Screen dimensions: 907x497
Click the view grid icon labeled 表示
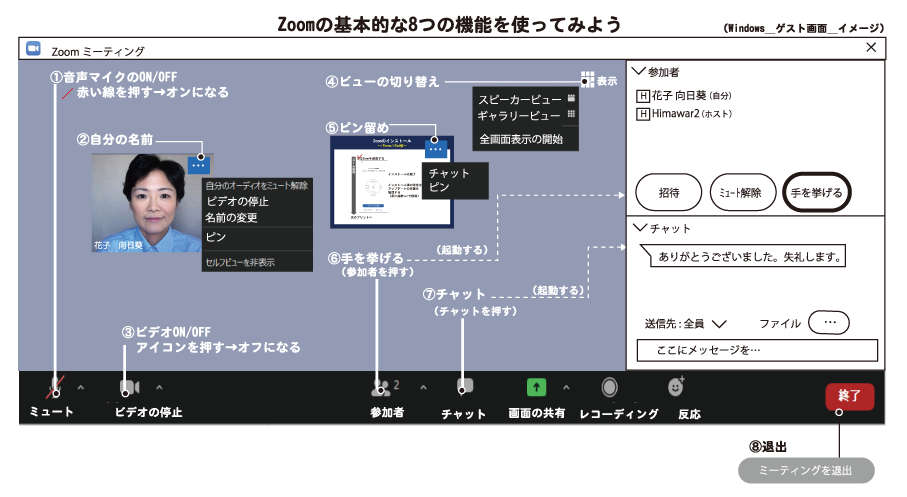[x=587, y=78]
